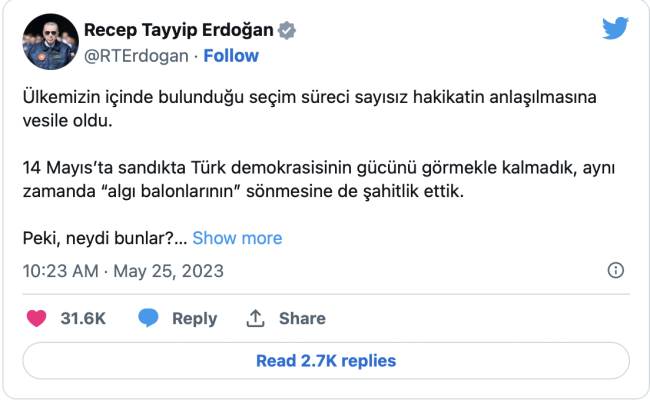The width and height of the screenshot is (650, 403).
Task: Click the Reply text label
Action: coord(194,318)
